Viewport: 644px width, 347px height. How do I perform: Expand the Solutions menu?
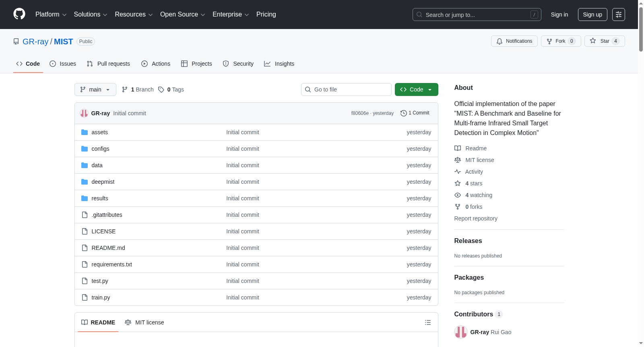point(91,15)
